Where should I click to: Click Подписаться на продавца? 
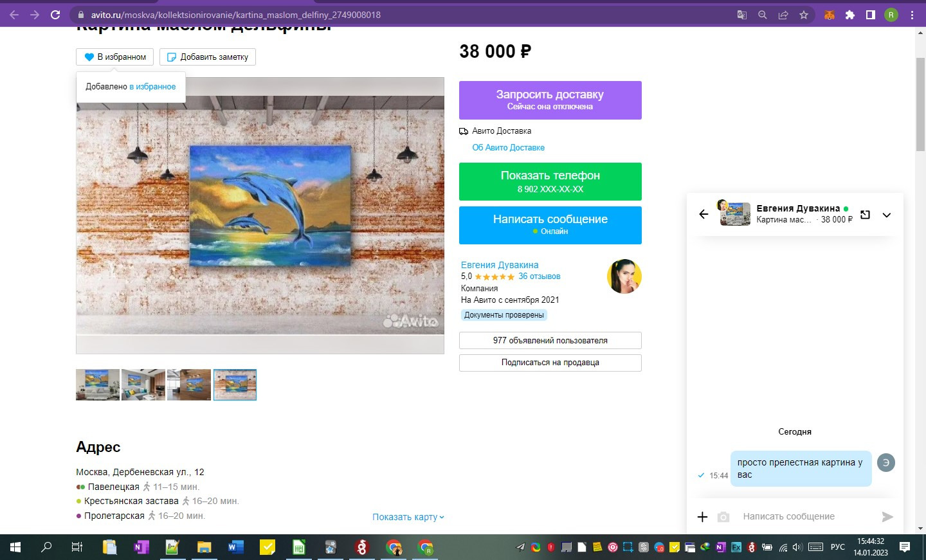click(550, 363)
